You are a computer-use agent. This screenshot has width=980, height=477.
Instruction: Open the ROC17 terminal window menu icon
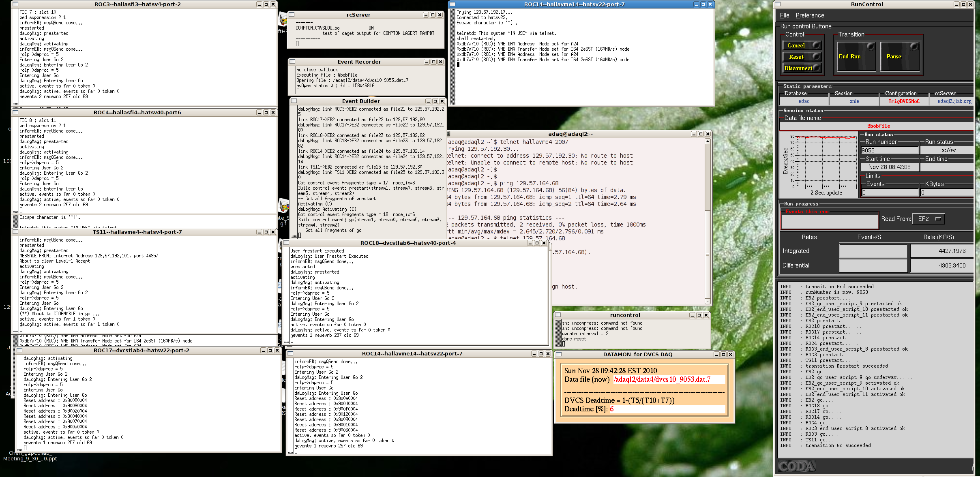pos(19,350)
